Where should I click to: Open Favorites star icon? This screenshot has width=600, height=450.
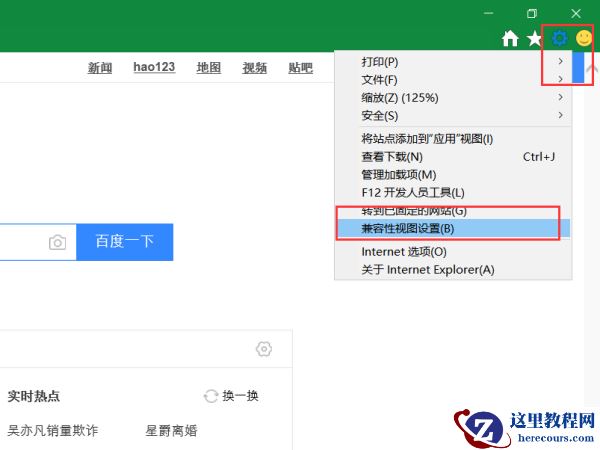[x=534, y=38]
